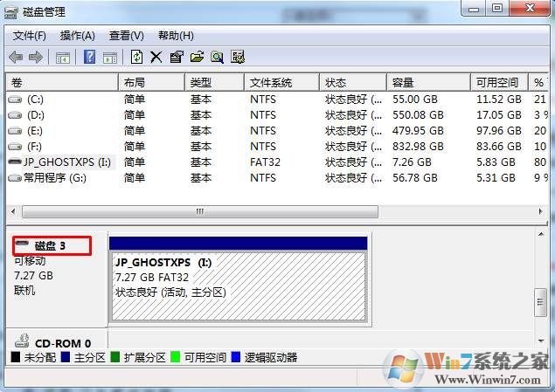Select the CD-ROM 0 label
This screenshot has height=392, width=555.
63,343
